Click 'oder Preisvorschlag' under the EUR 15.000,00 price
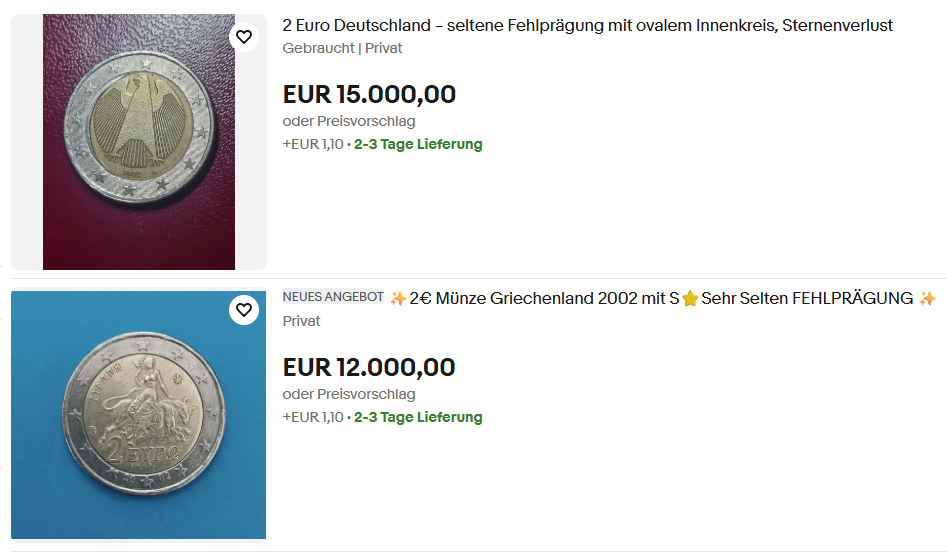 tap(349, 121)
